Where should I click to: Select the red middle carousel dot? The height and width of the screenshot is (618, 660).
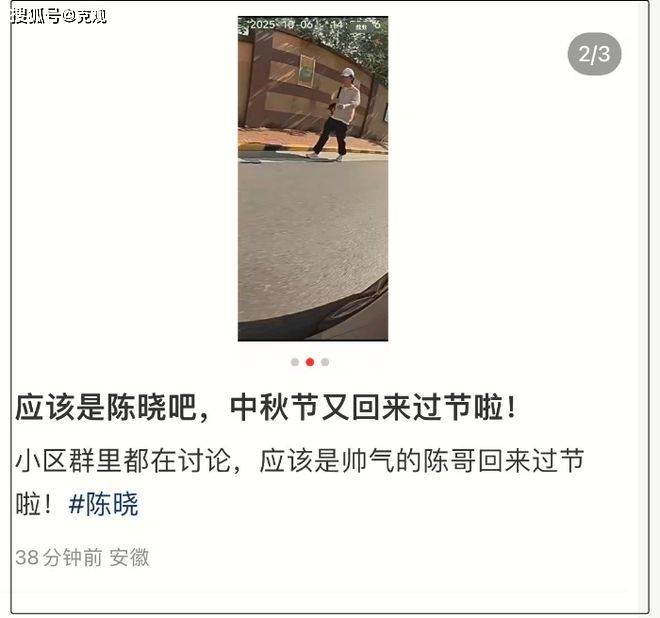(x=310, y=362)
